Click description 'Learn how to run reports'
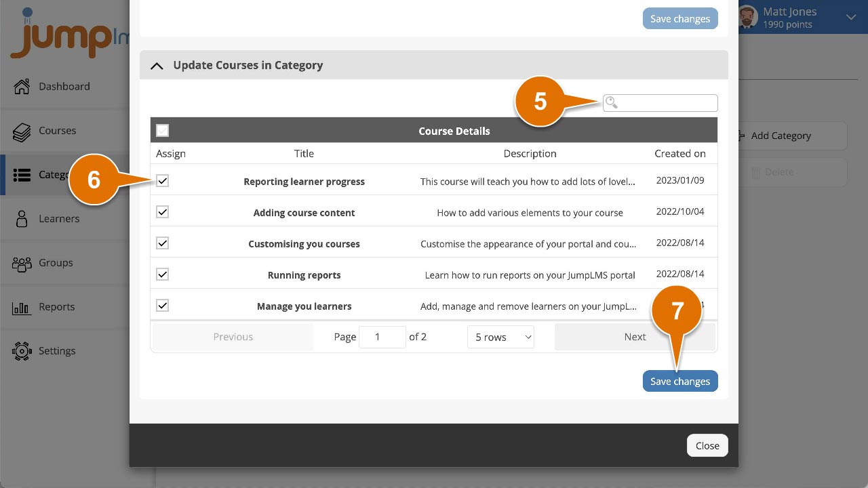Viewport: 868px width, 488px height. (x=530, y=275)
